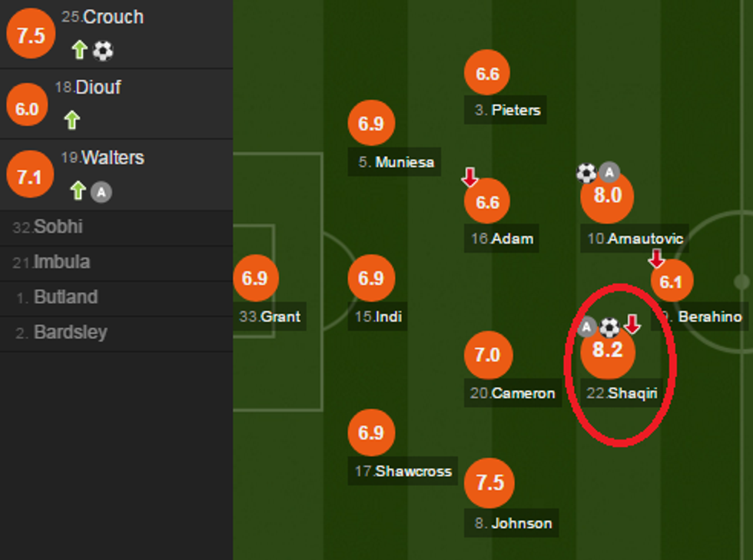Click Crouch's green substituted-on arrow
753x560 pixels.
79,51
